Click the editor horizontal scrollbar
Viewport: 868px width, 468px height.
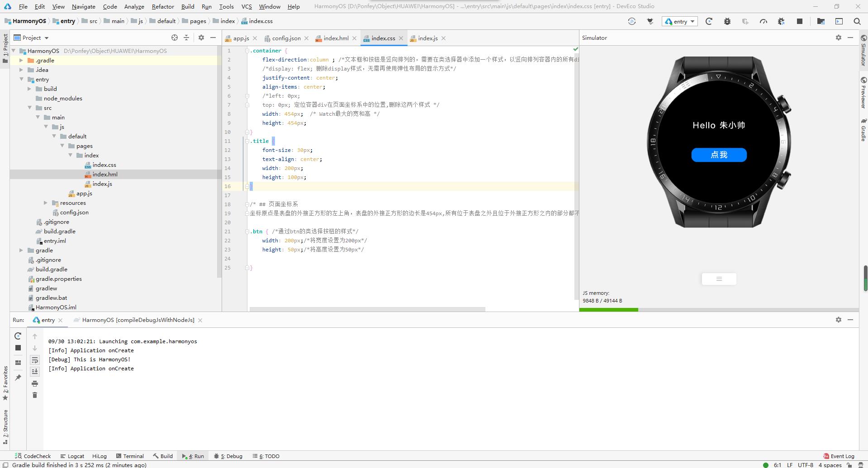[x=367, y=310]
